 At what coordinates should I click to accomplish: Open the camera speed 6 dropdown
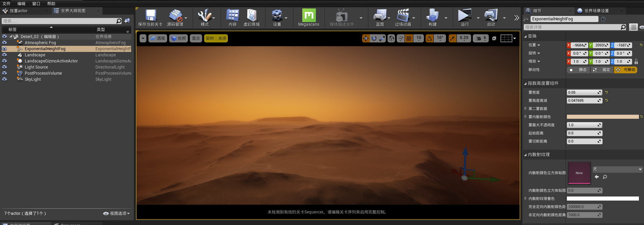[x=481, y=38]
